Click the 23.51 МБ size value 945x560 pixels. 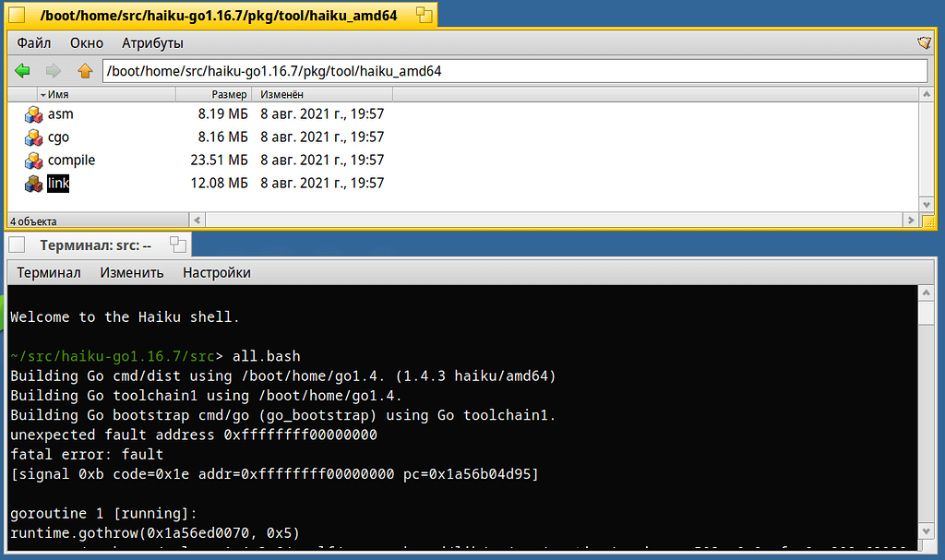(x=219, y=161)
